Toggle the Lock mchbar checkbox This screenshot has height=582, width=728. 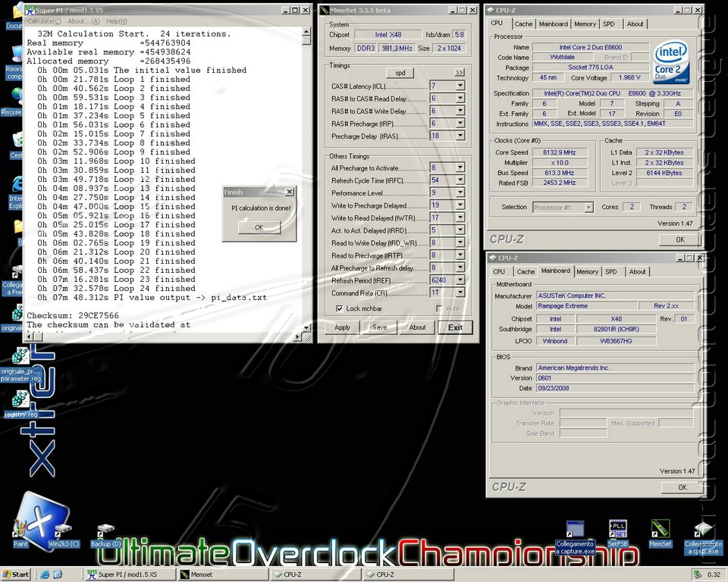click(340, 308)
